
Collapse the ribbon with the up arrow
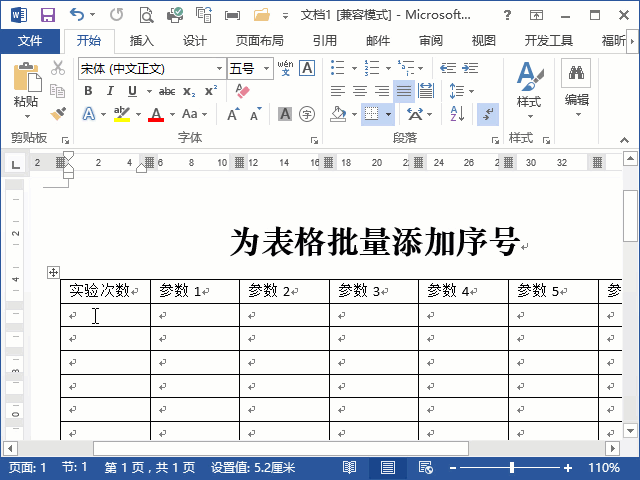[x=624, y=140]
